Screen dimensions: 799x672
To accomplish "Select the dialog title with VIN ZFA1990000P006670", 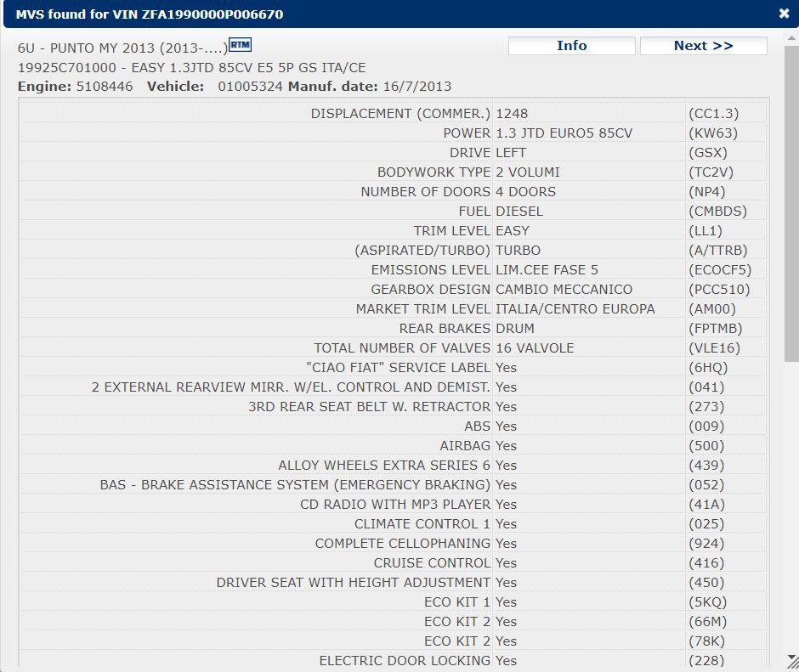I will 150,14.
